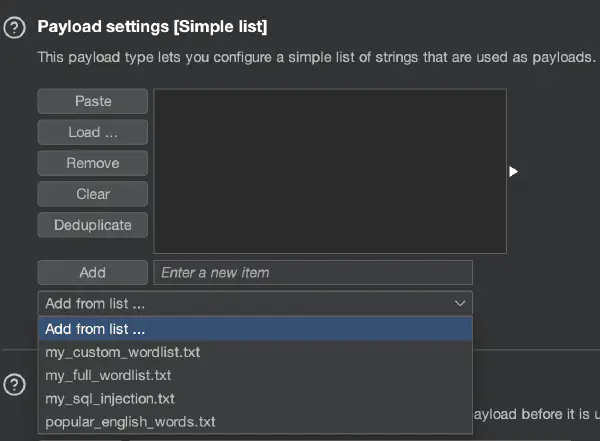Click the chevron on the Add from list dropdown

click(460, 303)
